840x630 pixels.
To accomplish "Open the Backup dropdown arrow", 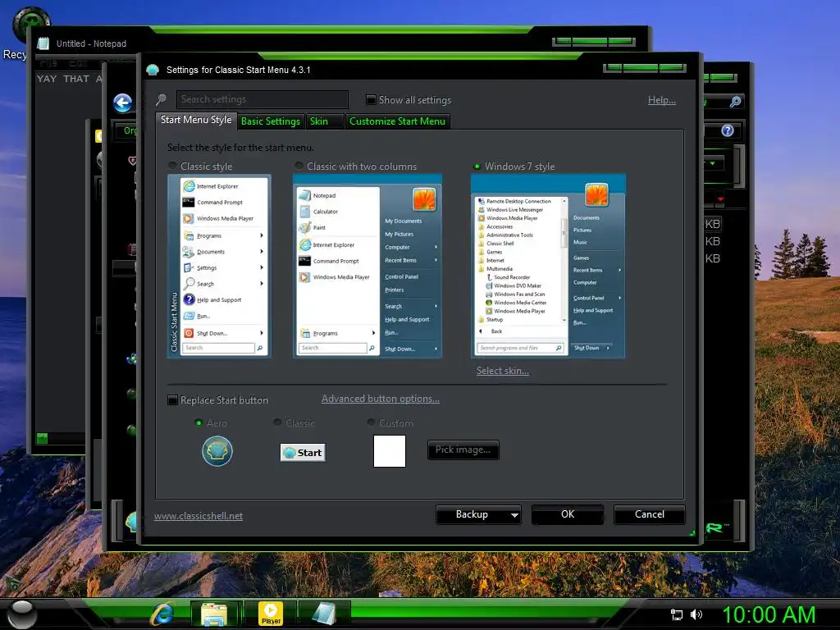I will (x=514, y=515).
